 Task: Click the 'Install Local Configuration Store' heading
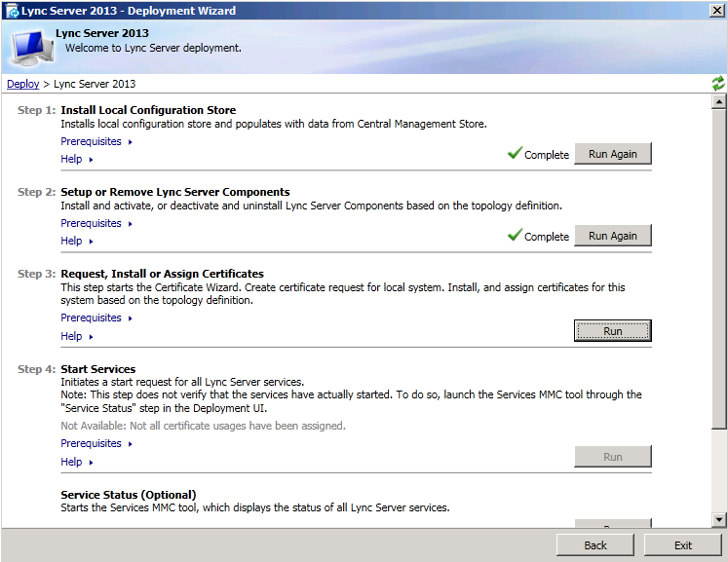[x=148, y=110]
